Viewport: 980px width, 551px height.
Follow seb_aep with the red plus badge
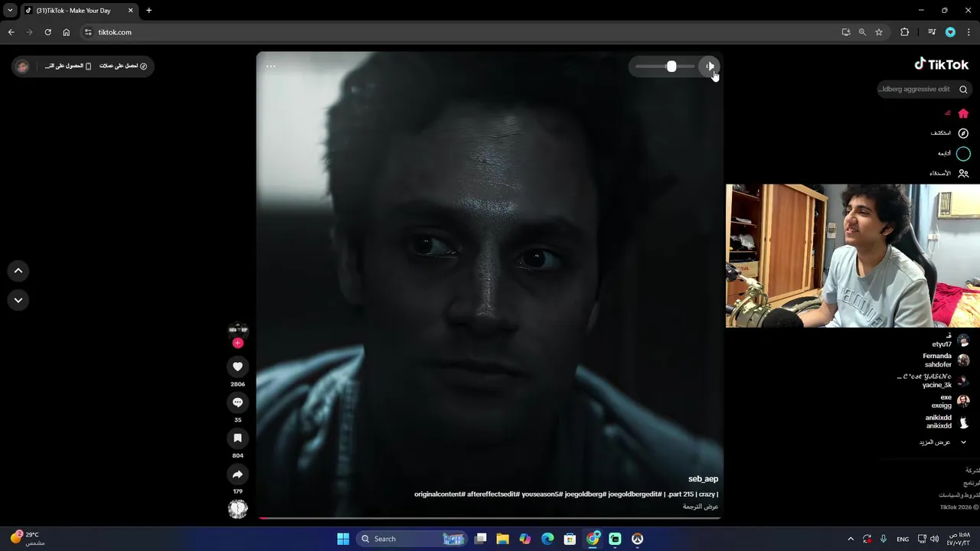tap(237, 343)
